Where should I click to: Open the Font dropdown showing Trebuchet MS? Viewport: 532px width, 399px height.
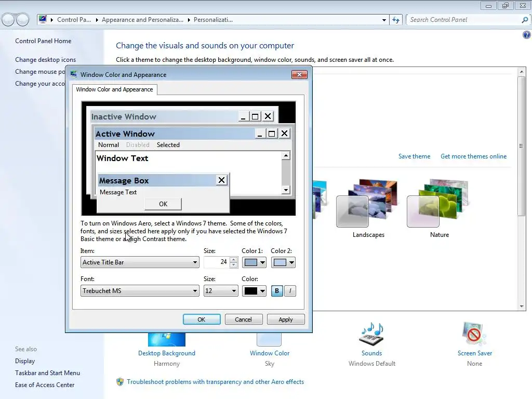[x=140, y=291]
